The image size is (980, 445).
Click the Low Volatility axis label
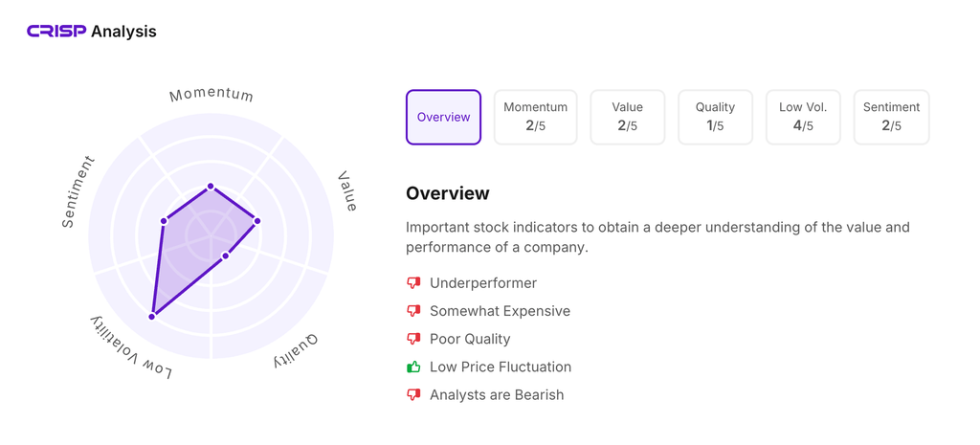tap(131, 348)
